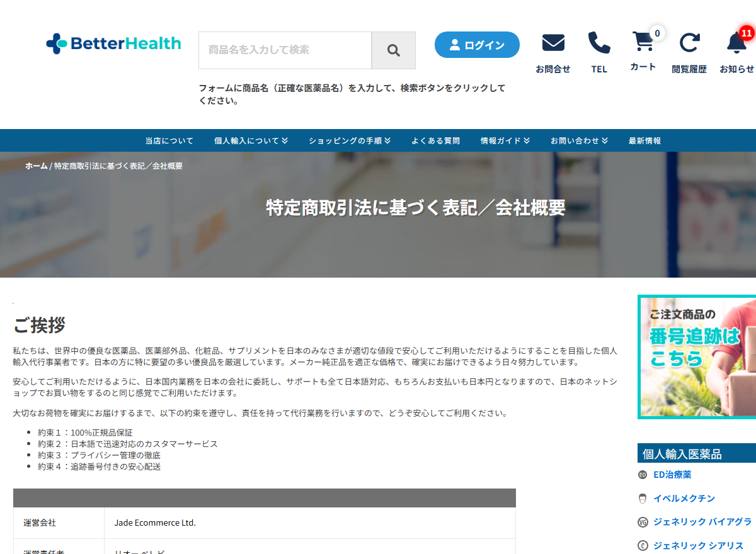The image size is (756, 554).
Task: Click the 約束2 カスタマーサービス list item
Action: pyautogui.click(x=127, y=444)
